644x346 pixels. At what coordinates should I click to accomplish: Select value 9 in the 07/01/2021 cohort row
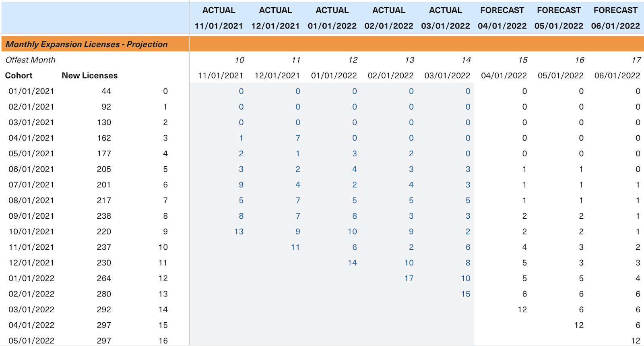click(x=241, y=185)
